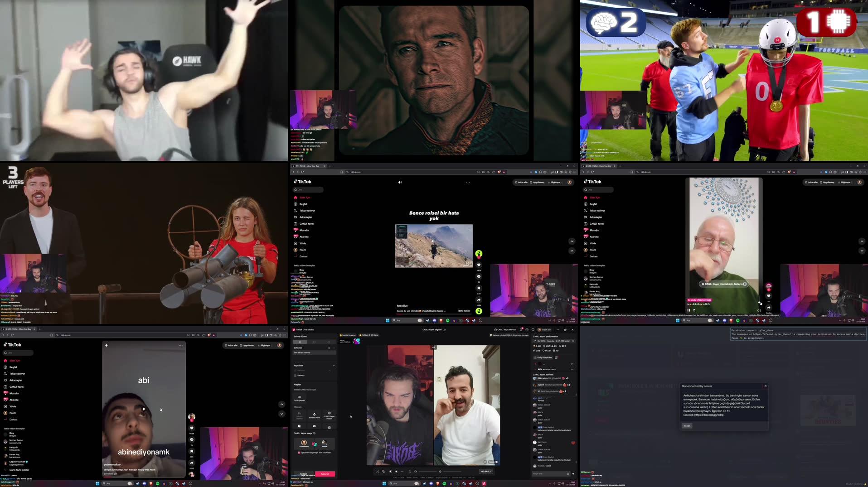Dismiss the Disconnected dialog with Kapat
The width and height of the screenshot is (868, 487).
point(687,426)
